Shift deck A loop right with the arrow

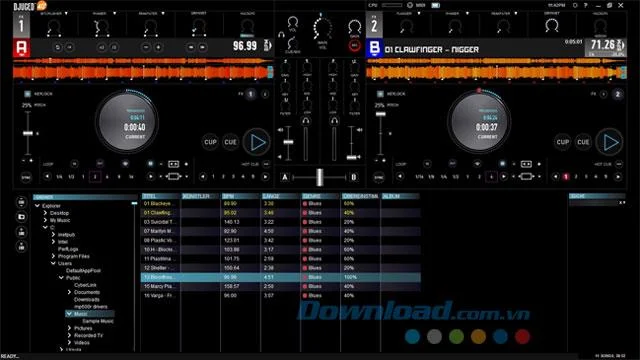click(151, 177)
